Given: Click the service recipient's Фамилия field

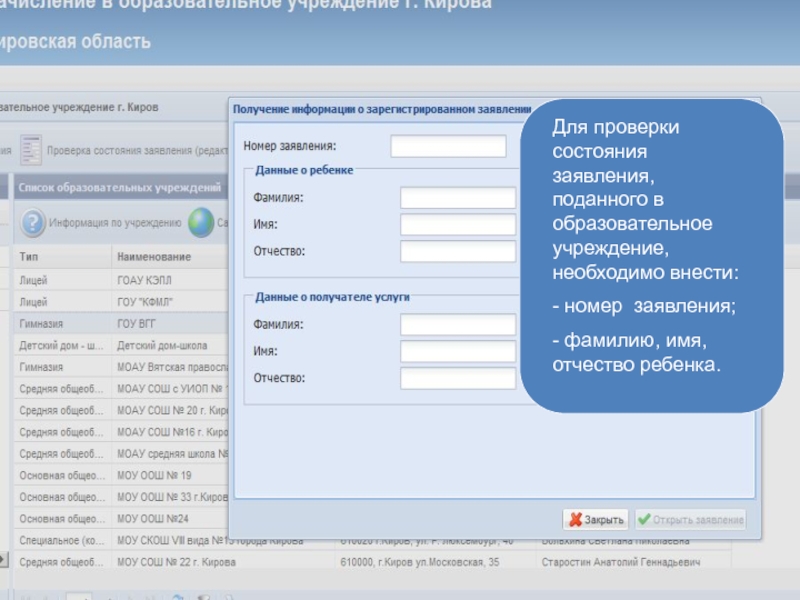Looking at the screenshot, I should (457, 325).
